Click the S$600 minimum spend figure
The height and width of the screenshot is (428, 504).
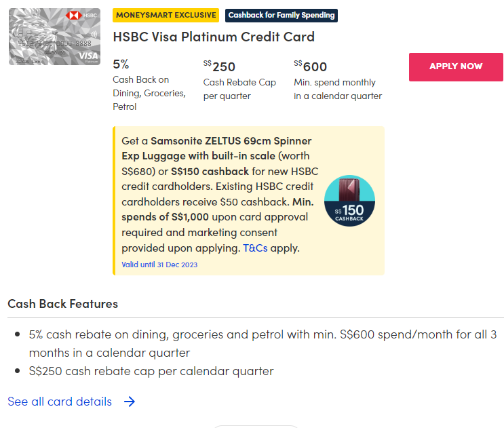pyautogui.click(x=311, y=66)
